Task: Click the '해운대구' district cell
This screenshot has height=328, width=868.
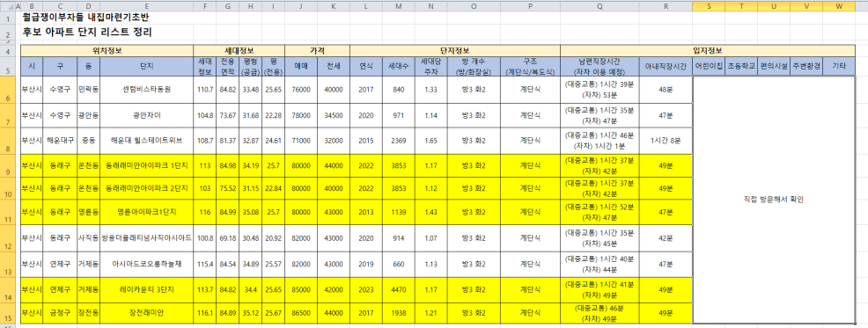Action: [59, 141]
